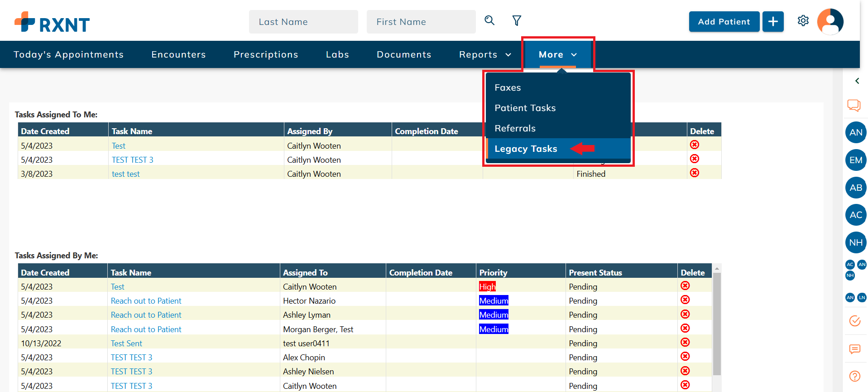Select the AB user avatar
Image resolution: width=868 pixels, height=392 pixels.
pyautogui.click(x=856, y=188)
